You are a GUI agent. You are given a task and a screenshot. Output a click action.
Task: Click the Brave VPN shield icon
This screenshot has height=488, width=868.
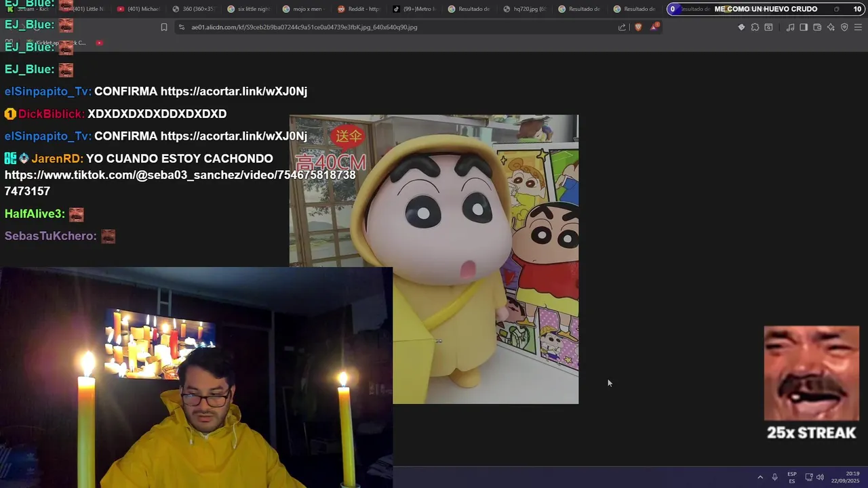click(844, 27)
